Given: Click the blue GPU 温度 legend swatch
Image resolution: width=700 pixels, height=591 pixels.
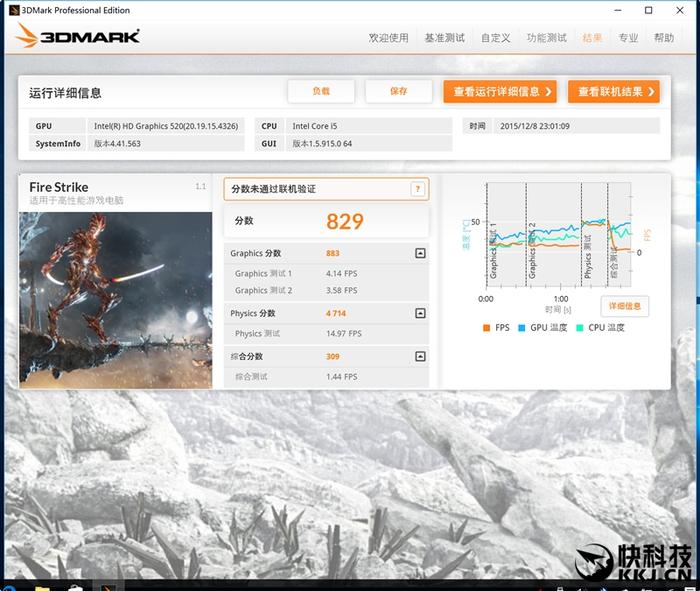Looking at the screenshot, I should pos(521,328).
